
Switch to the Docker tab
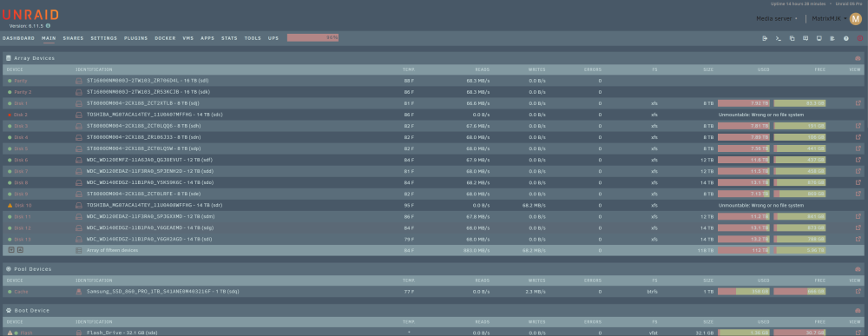pos(165,38)
